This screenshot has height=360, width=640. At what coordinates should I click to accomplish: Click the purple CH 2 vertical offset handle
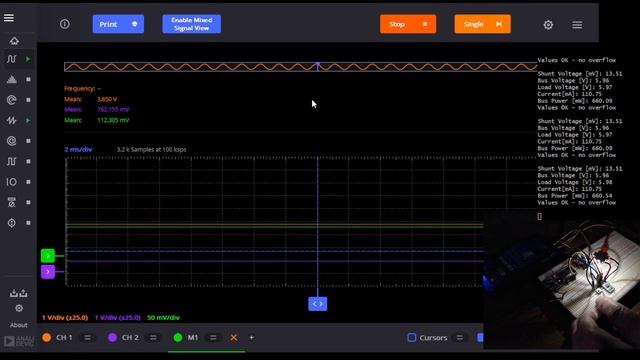(x=48, y=272)
